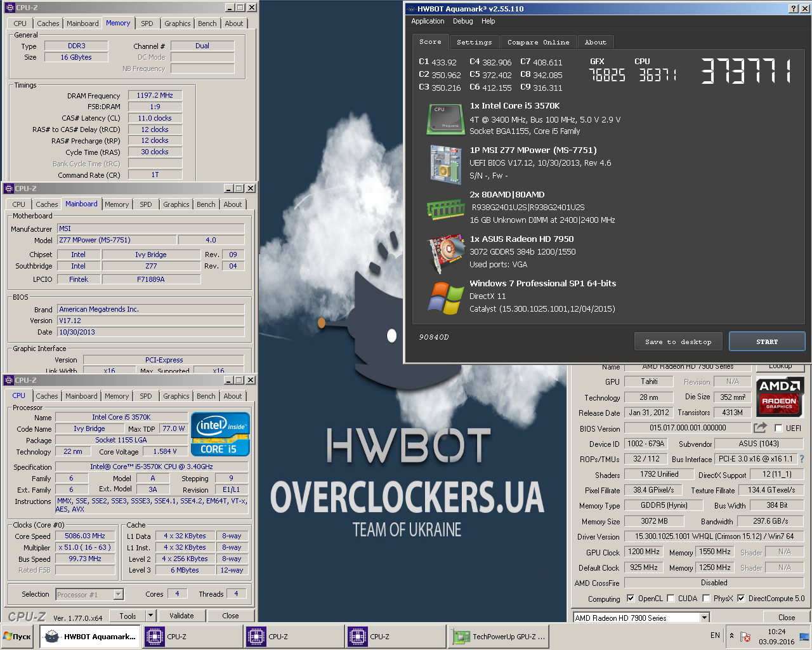Open the Tools dropdown arrow in CPU-Z

[x=150, y=616]
